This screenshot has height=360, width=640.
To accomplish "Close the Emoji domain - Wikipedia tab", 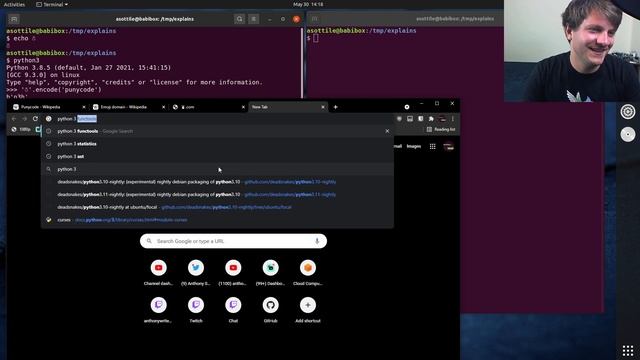I will [163, 107].
